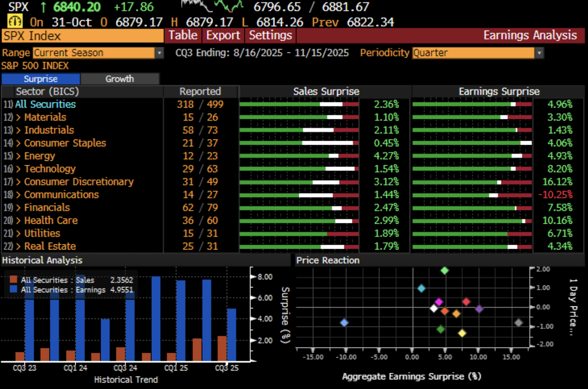This screenshot has width=588, height=389.
Task: Select the red diamond in Price Reaction
Action: [x=466, y=302]
